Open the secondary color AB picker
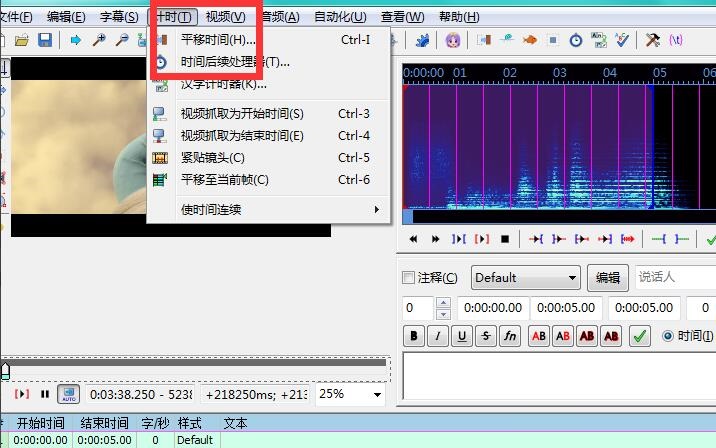 click(563, 336)
